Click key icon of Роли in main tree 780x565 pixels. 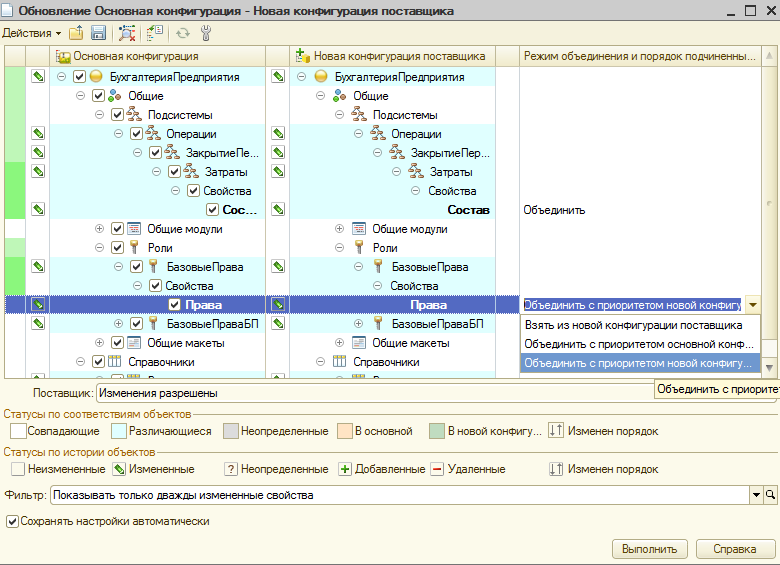point(134,248)
